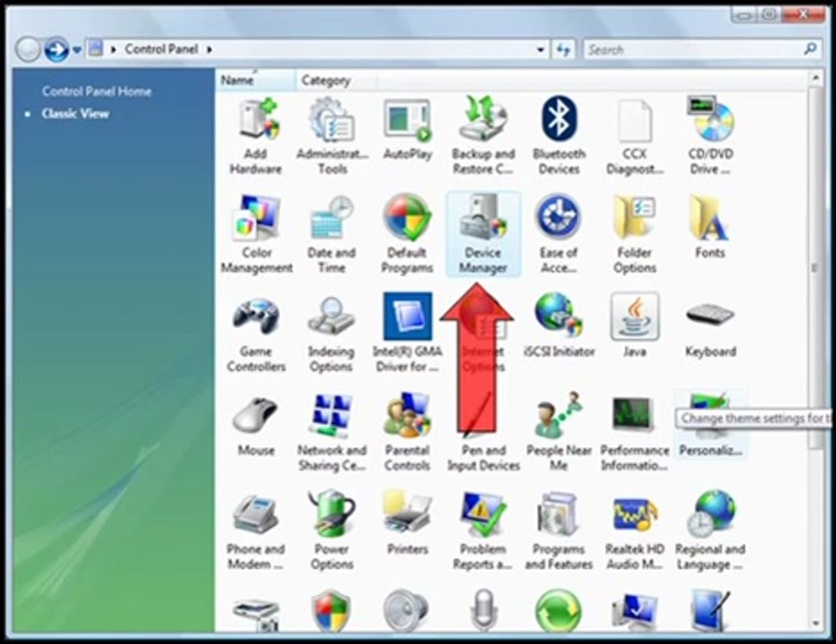Screen dimensions: 836x644
Task: Open Problem Reports and Solutions
Action: (483, 531)
